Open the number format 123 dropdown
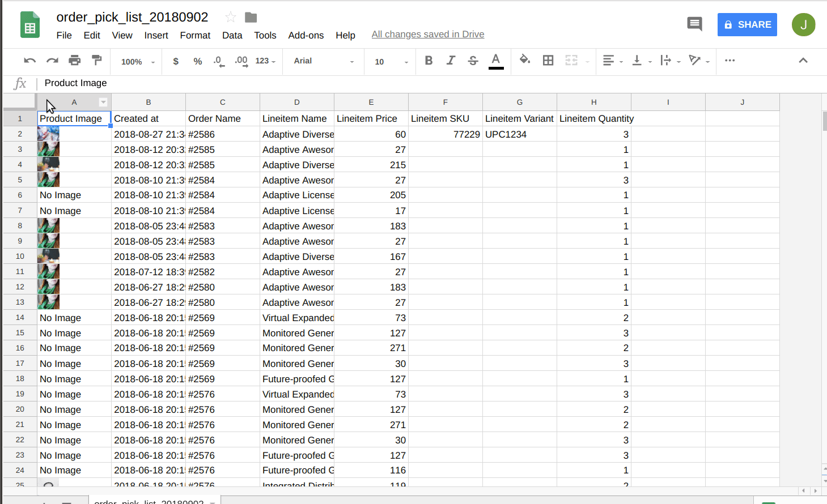Viewport: 827px width, 504px height. pos(264,61)
